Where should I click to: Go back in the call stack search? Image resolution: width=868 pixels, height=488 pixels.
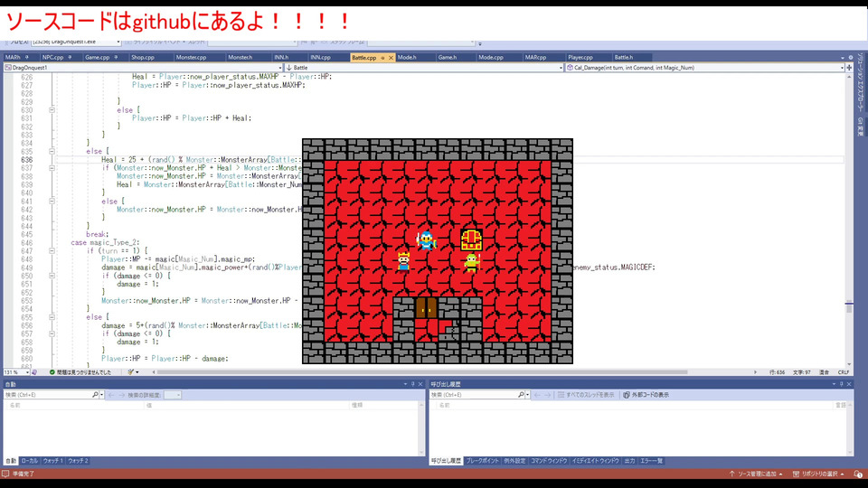537,395
